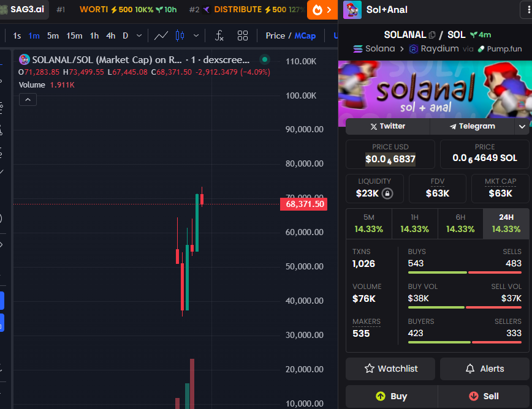The width and height of the screenshot is (532, 409).
Task: Click the buys versus sells bar
Action: (465, 272)
